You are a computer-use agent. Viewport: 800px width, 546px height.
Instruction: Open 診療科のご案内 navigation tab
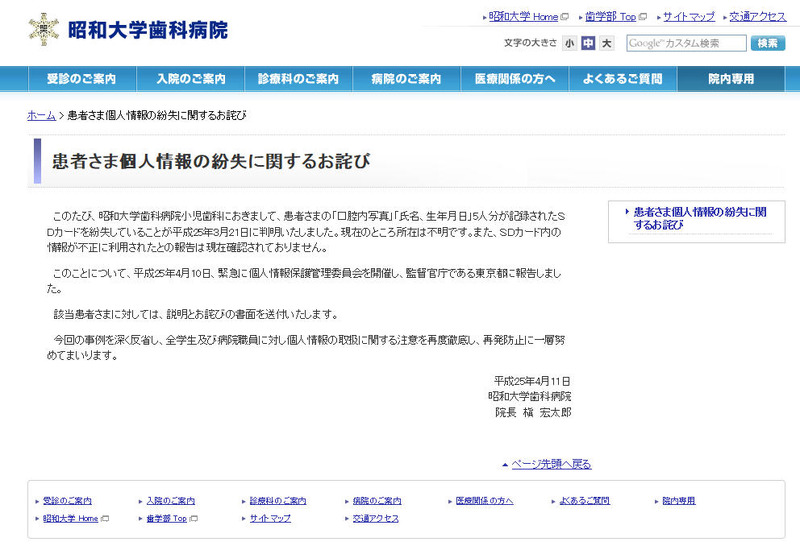[297, 79]
